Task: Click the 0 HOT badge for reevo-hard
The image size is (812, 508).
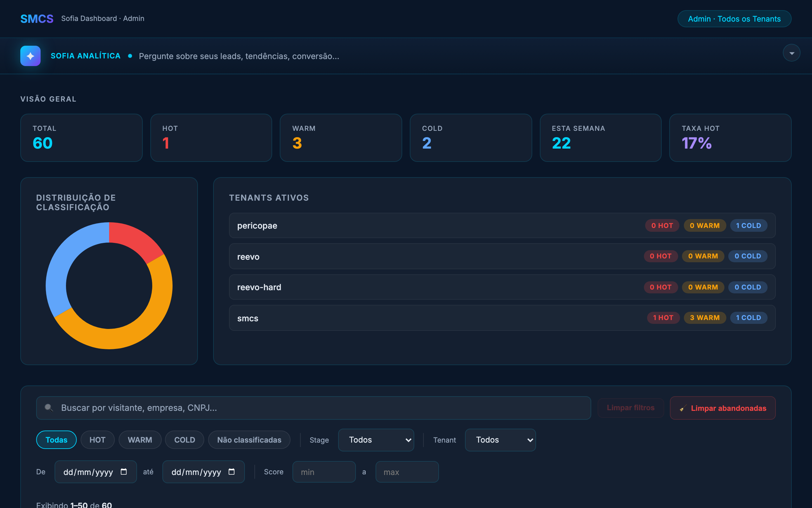Action: click(x=661, y=287)
